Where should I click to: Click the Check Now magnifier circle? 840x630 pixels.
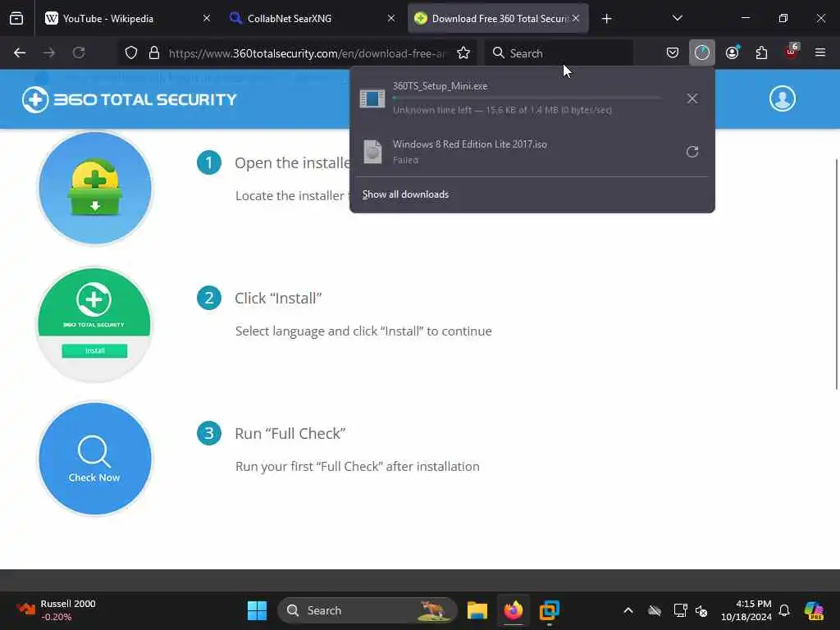click(x=95, y=459)
